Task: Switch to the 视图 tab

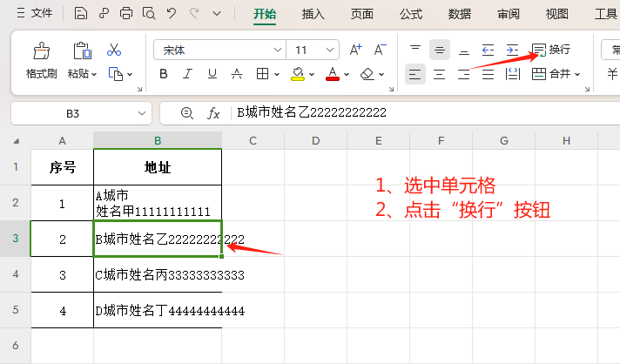Action: click(x=556, y=14)
